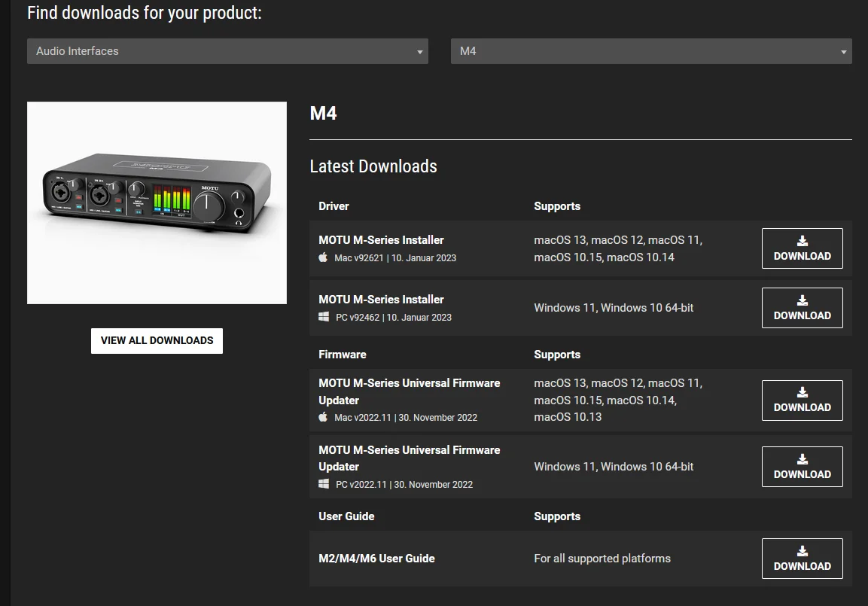Screen dimensions: 868x606
Task: Click 'macOS 10.15, macOS 10.14' driver support text
Action: pyautogui.click(x=604, y=257)
